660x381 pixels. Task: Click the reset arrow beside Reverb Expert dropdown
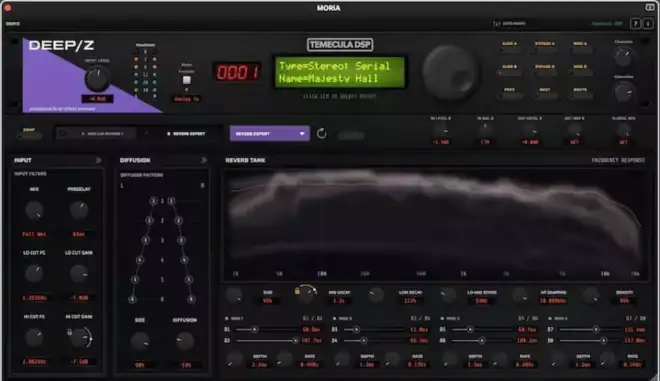tap(322, 133)
